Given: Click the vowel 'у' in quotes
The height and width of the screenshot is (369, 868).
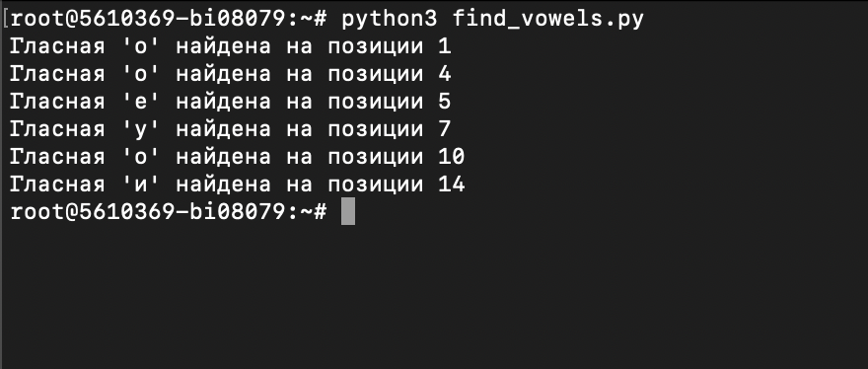Looking at the screenshot, I should click(140, 130).
